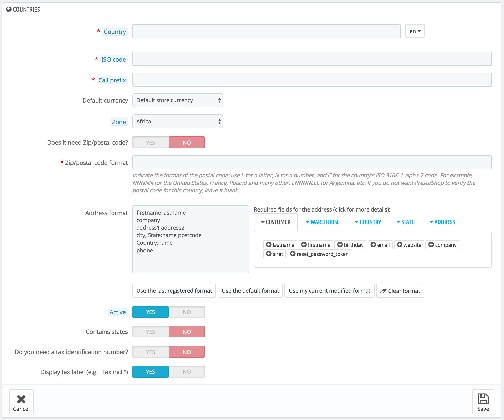Click the plus icon next to lastname
504x420 pixels.
point(269,244)
